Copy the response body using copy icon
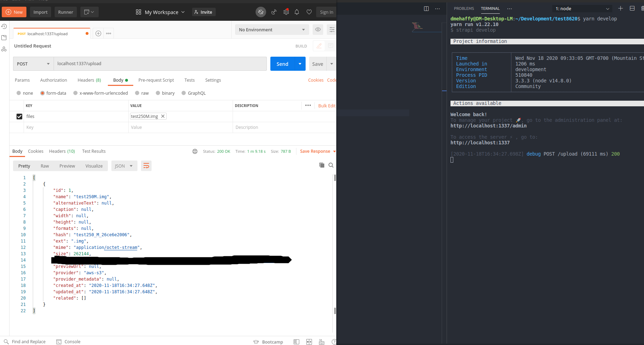 [x=321, y=165]
